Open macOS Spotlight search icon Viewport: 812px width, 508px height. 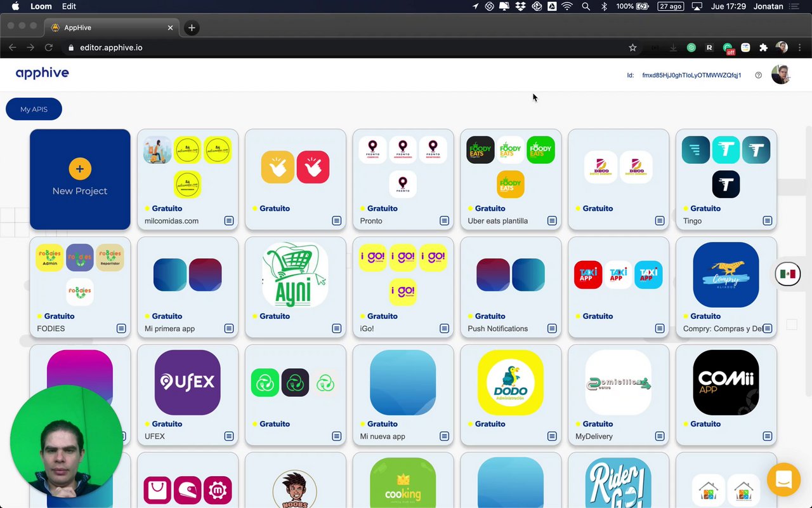click(x=586, y=6)
